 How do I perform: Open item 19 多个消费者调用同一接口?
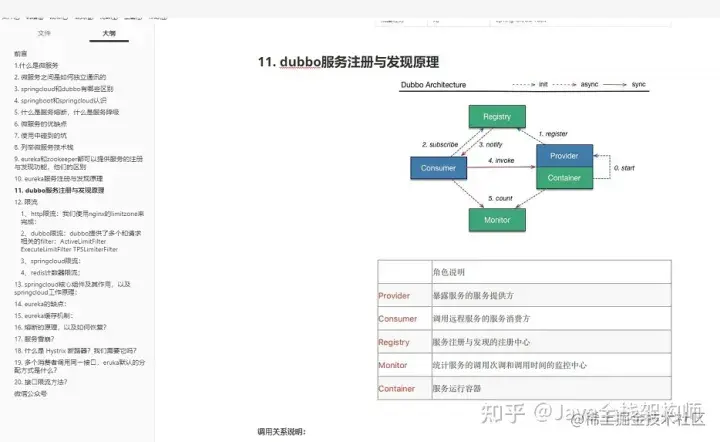79,366
